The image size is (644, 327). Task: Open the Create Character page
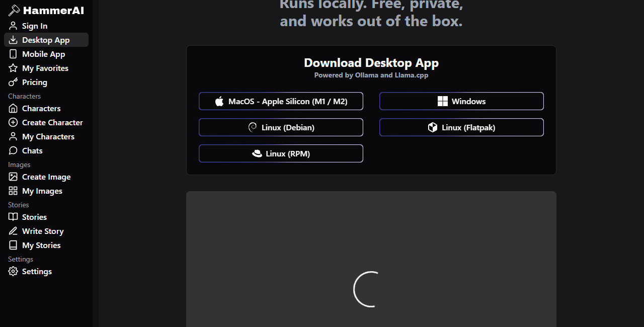pyautogui.click(x=46, y=122)
